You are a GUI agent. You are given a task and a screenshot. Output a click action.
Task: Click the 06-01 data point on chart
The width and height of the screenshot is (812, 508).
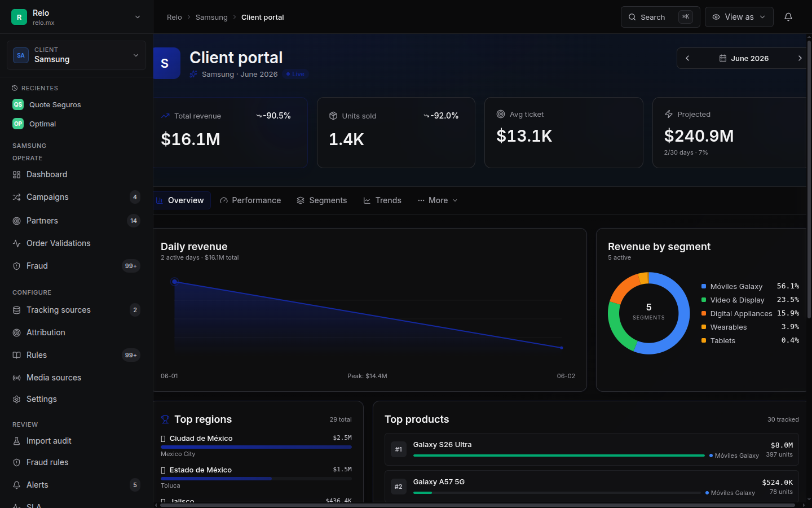[174, 281]
